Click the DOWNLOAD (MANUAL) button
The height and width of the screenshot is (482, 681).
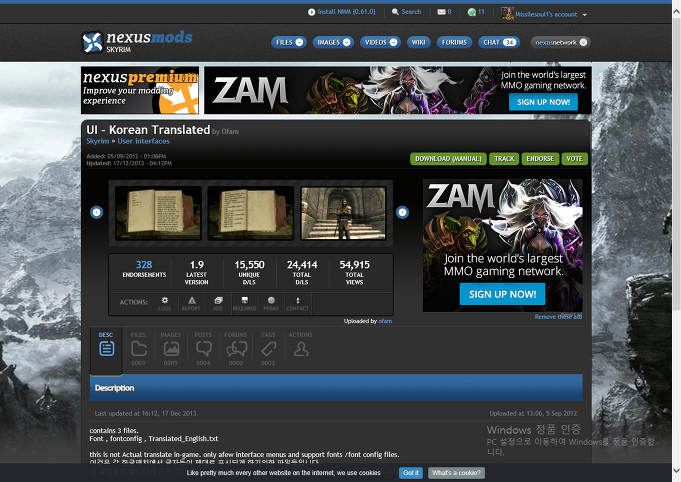tap(448, 159)
